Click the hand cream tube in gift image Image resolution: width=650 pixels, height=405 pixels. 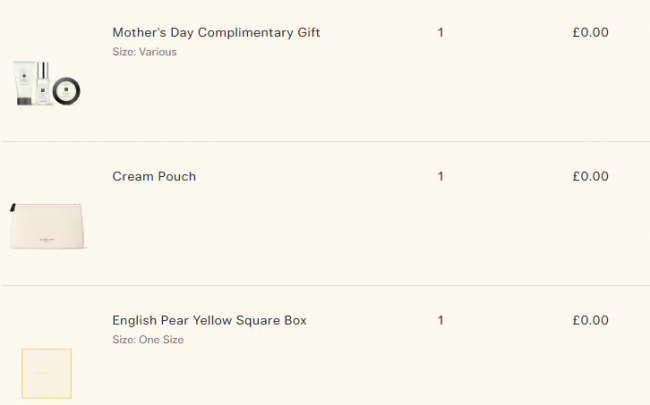click(x=24, y=84)
